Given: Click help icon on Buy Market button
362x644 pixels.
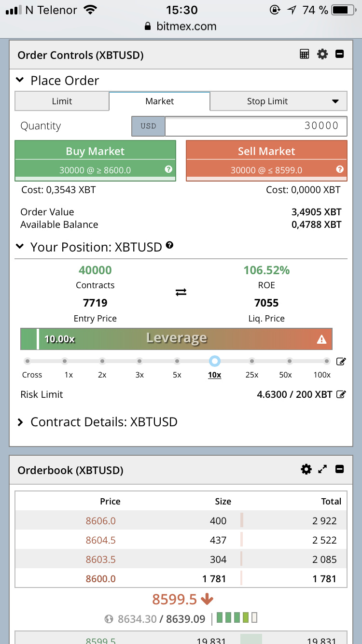Looking at the screenshot, I should (168, 169).
